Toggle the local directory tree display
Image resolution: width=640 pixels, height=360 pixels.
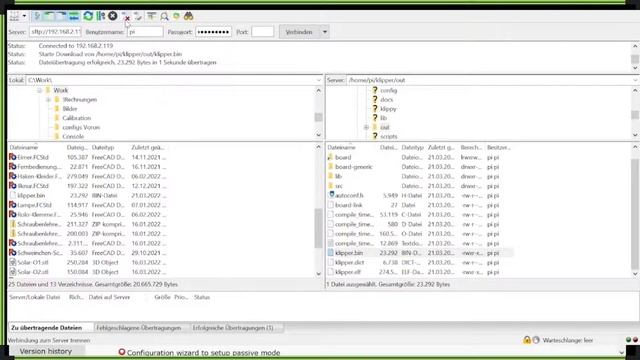[x=49, y=16]
